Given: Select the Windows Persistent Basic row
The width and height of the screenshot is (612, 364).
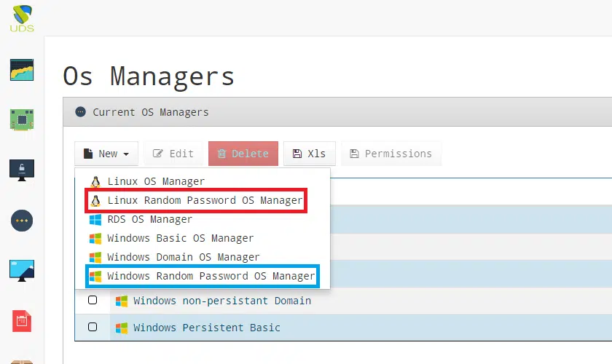Looking at the screenshot, I should (x=343, y=328).
